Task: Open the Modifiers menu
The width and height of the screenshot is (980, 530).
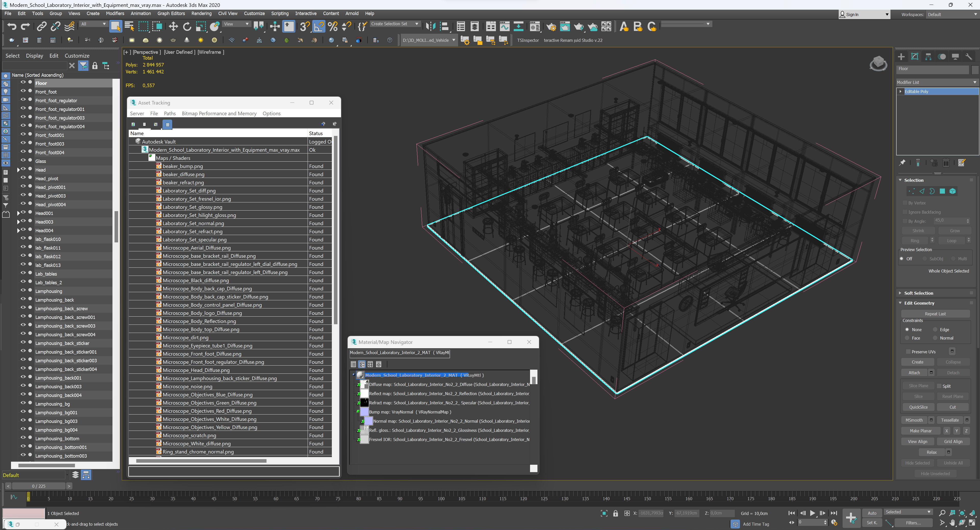Action: click(115, 13)
